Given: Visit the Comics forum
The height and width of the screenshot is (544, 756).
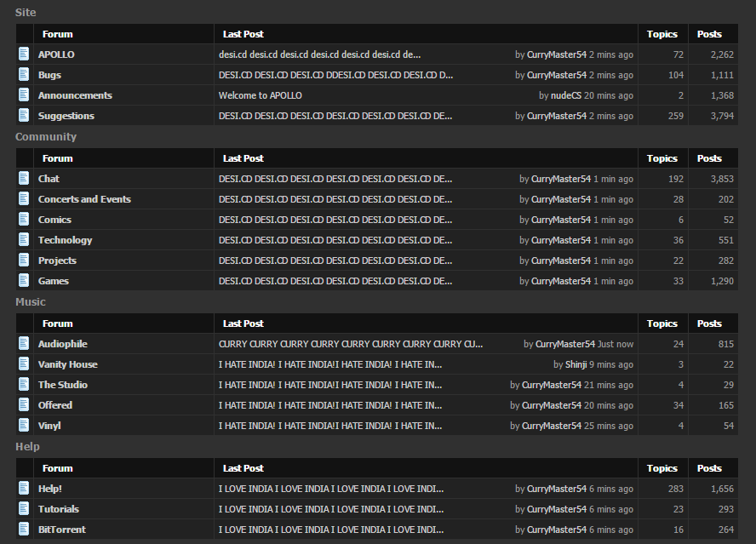Looking at the screenshot, I should tap(54, 220).
